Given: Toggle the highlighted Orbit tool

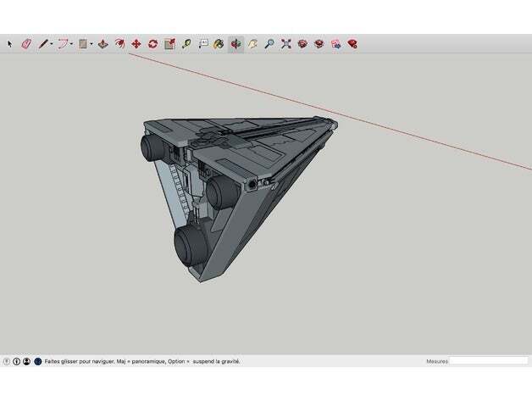Looking at the screenshot, I should pyautogui.click(x=236, y=44).
